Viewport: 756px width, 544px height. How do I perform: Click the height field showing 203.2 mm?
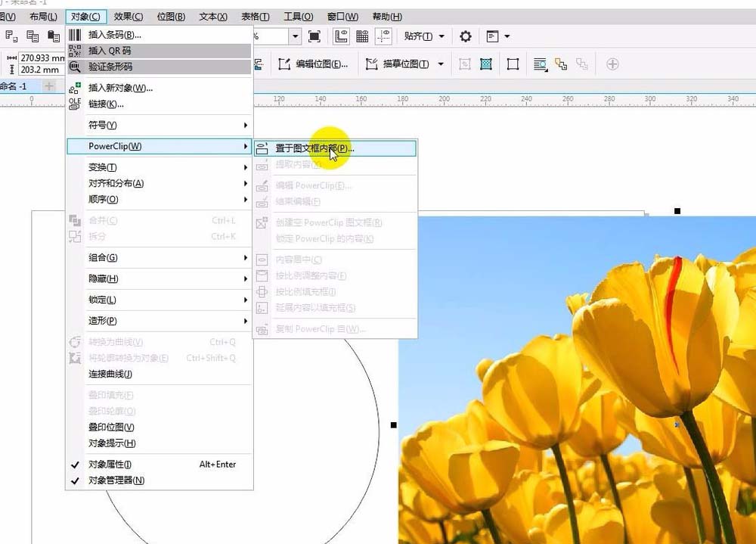pos(42,70)
